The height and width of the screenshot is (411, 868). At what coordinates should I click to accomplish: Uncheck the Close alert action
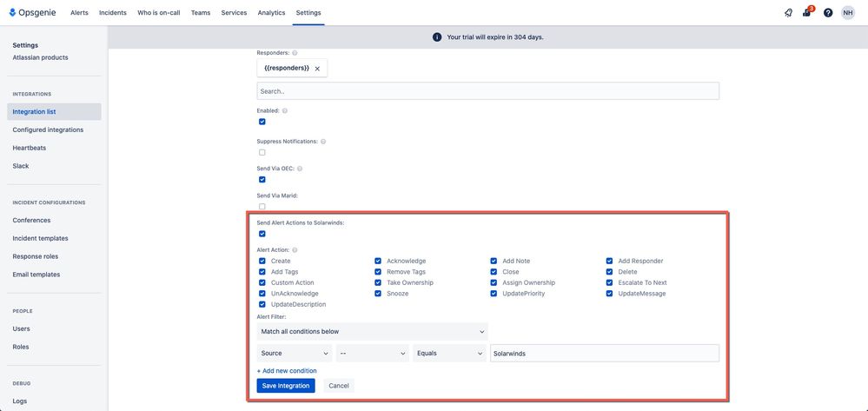494,272
